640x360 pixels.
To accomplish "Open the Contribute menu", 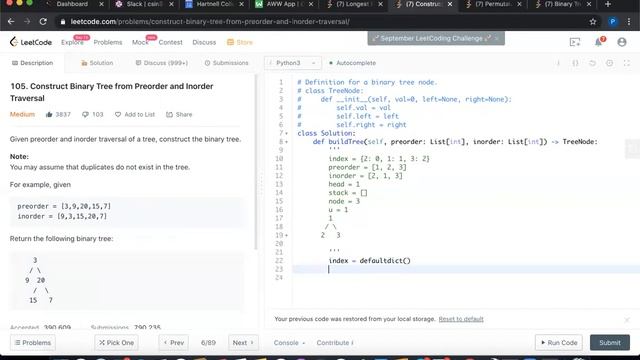I will (x=335, y=342).
